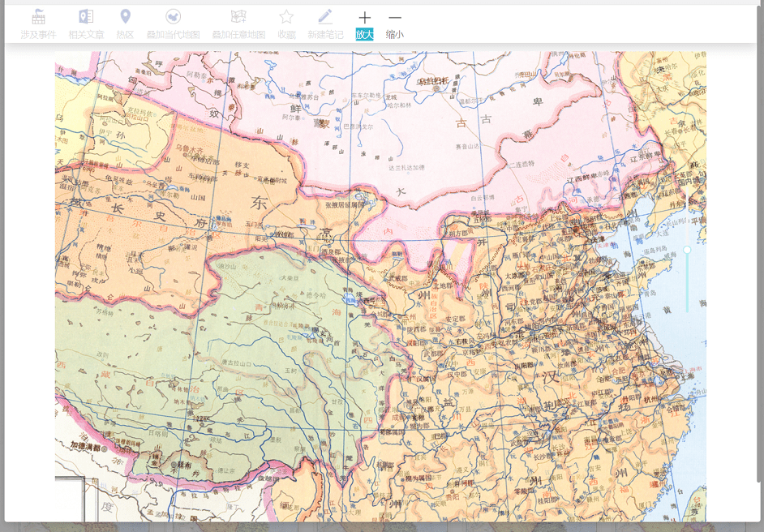Click the 辽东鲜卑 map label

645,157
